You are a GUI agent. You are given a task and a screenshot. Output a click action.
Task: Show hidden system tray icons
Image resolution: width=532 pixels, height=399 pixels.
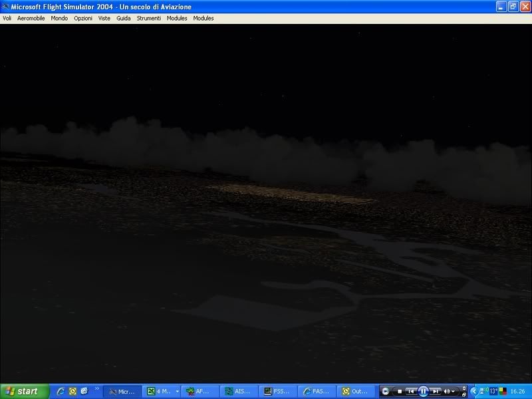(x=475, y=391)
